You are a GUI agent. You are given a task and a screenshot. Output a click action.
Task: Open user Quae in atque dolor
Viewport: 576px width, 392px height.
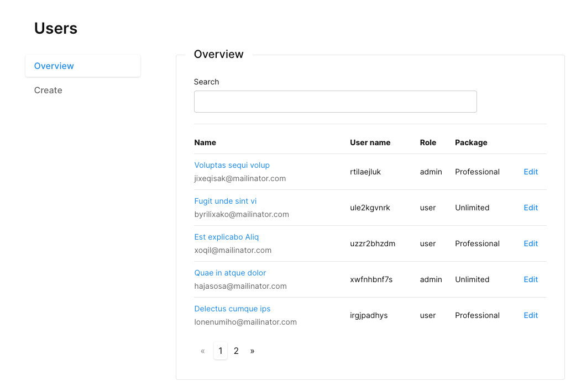click(x=230, y=273)
